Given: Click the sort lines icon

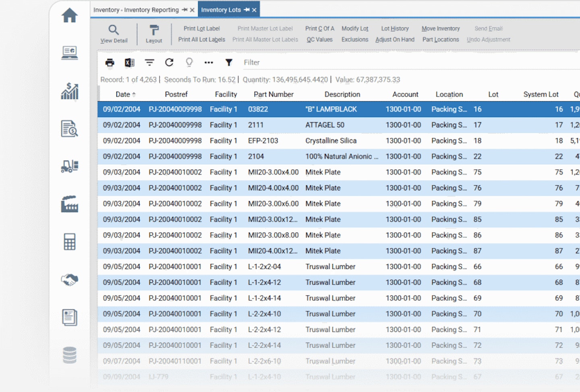Looking at the screenshot, I should tap(149, 62).
